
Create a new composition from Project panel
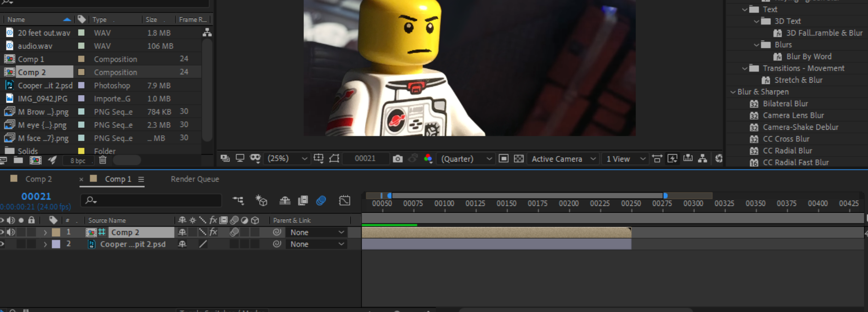[36, 160]
